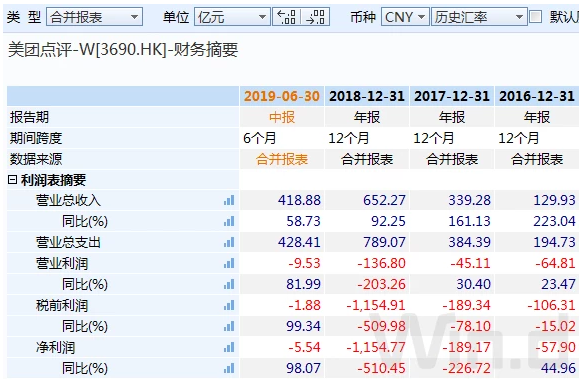Open chart icon for 净利润 row
The width and height of the screenshot is (583, 385).
click(229, 347)
